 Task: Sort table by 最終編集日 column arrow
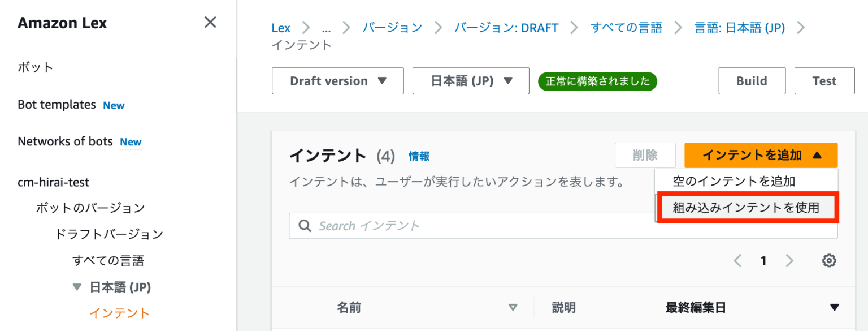pyautogui.click(x=835, y=307)
